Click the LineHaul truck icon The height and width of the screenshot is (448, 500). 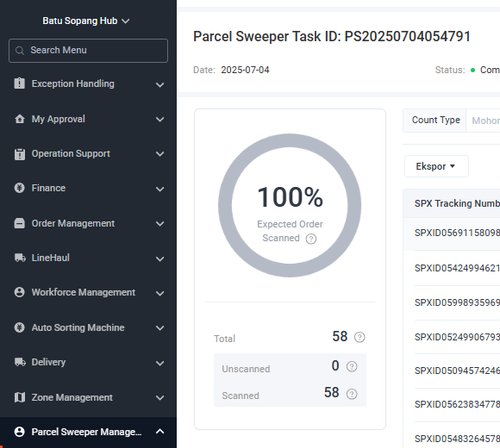(x=20, y=258)
